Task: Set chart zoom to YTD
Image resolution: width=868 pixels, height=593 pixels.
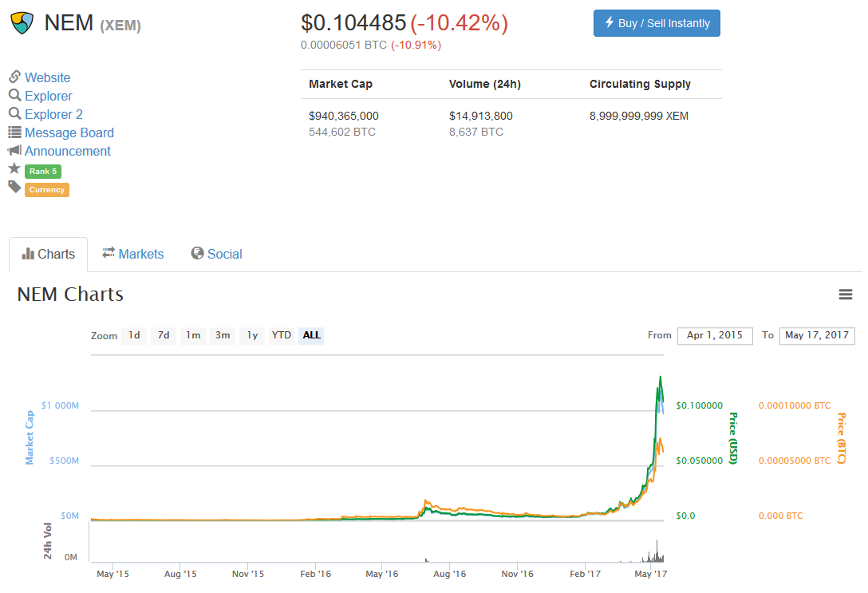Action: coord(282,335)
